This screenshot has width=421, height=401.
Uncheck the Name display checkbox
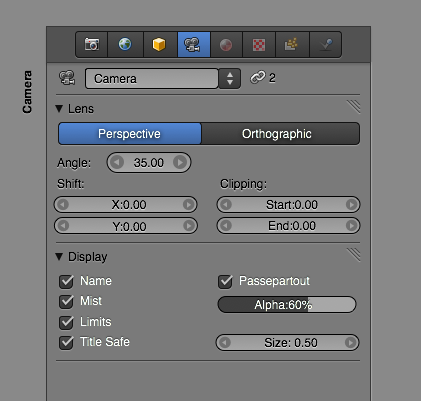click(x=66, y=281)
